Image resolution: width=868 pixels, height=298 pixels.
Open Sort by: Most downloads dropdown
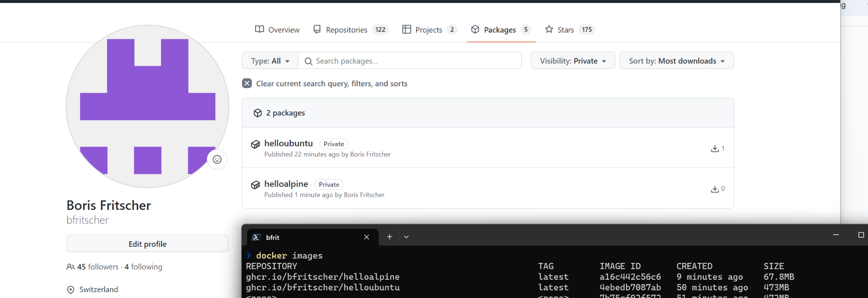[x=676, y=61]
